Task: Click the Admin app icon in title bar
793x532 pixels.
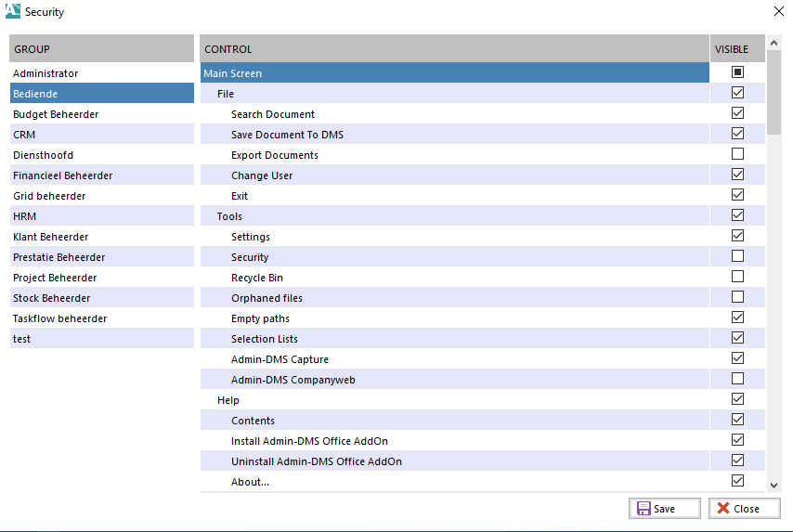Action: (x=13, y=12)
